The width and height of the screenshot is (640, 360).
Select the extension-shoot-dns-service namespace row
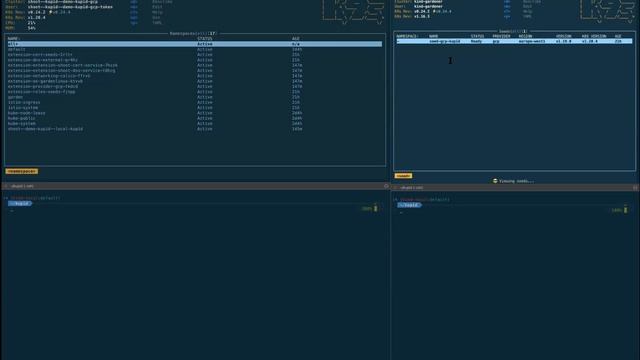pyautogui.click(x=195, y=71)
